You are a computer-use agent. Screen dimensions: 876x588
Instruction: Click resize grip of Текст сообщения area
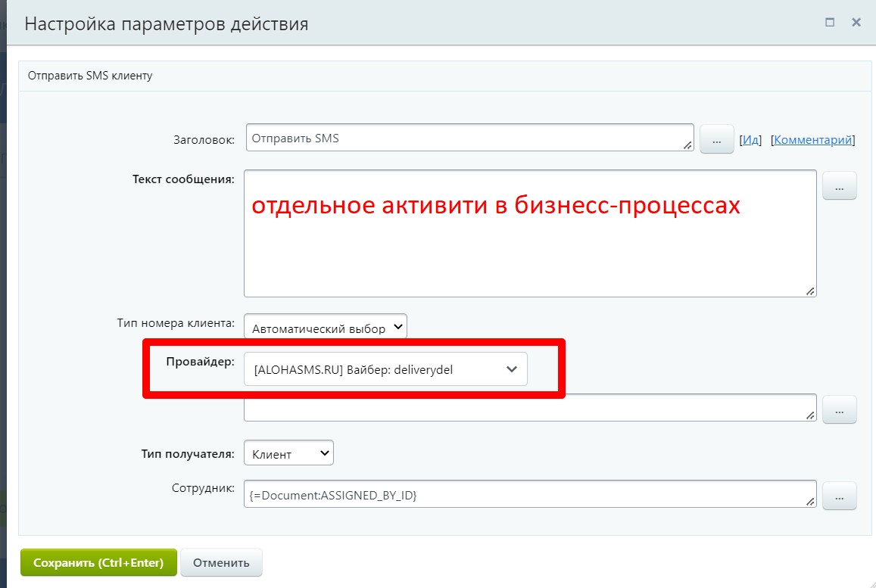click(810, 291)
